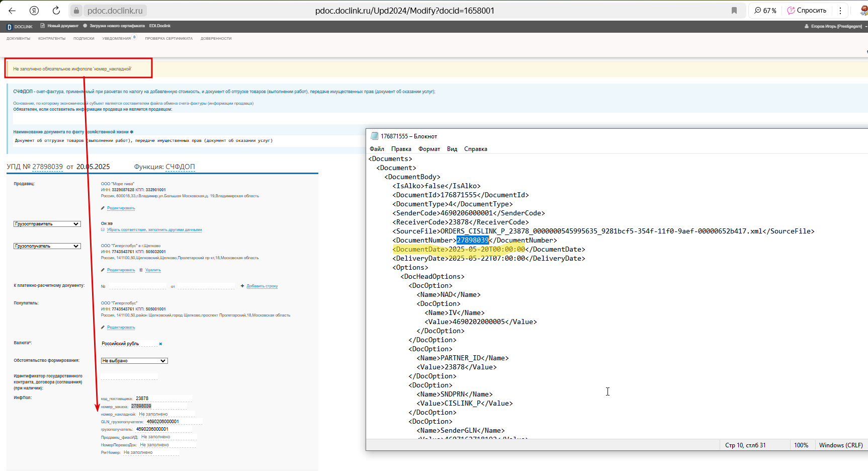Open the КОНТРАГЕНТЫ navigation tab
868x473 pixels.
coord(52,39)
